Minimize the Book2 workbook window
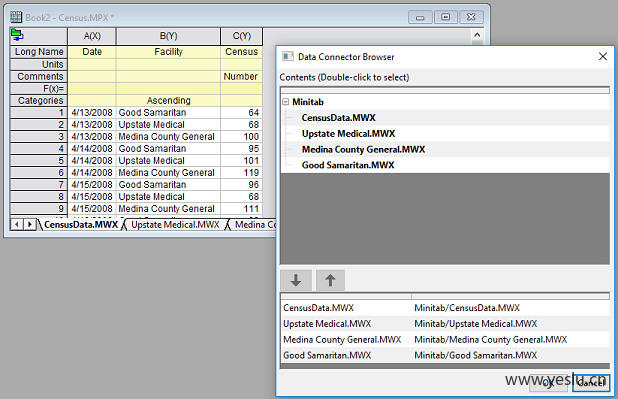The width and height of the screenshot is (618, 399). click(420, 17)
